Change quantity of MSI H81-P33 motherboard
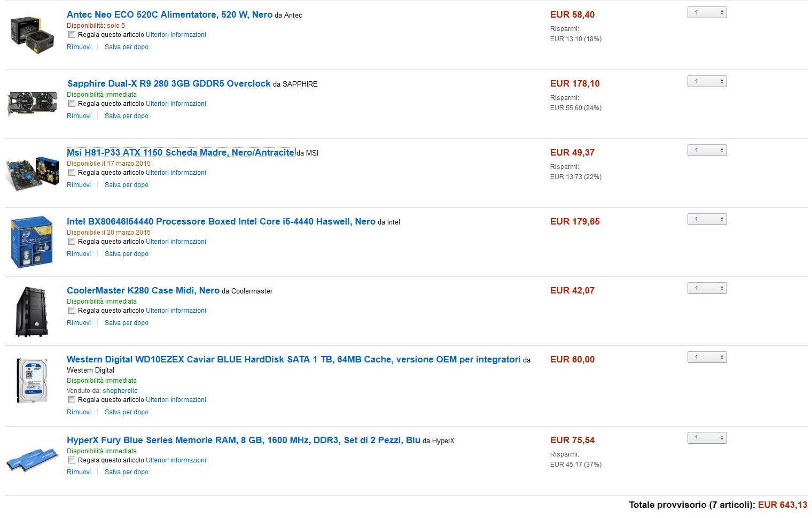This screenshot has height=518, width=812. point(707,150)
